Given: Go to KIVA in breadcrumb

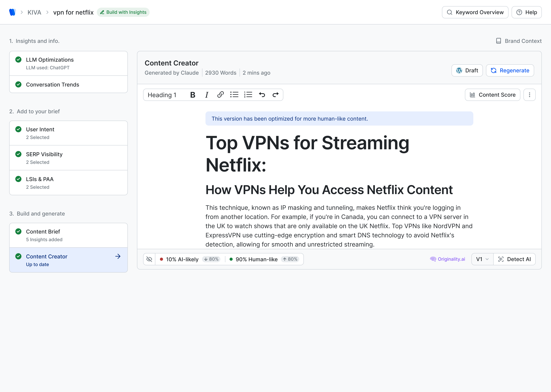Looking at the screenshot, I should tap(34, 12).
